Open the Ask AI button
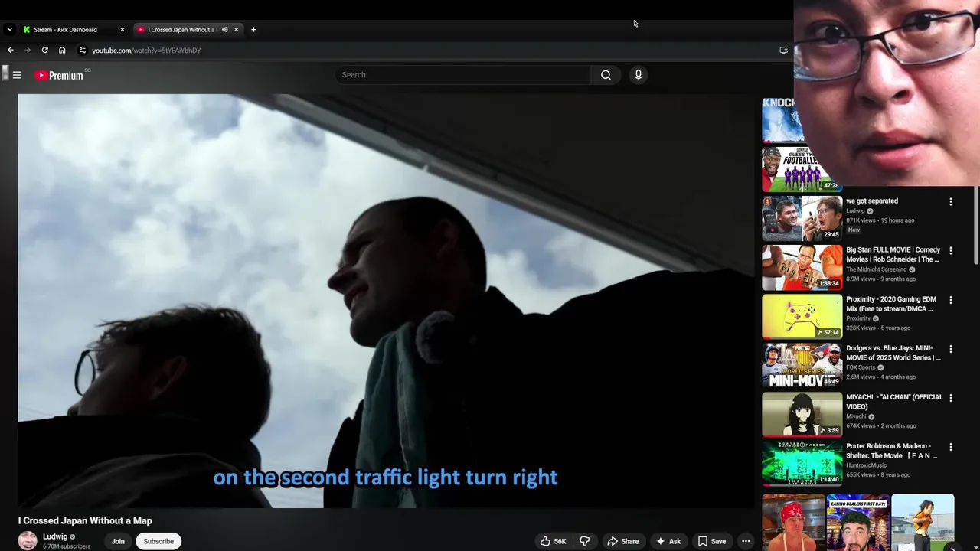The width and height of the screenshot is (980, 551). (x=668, y=541)
